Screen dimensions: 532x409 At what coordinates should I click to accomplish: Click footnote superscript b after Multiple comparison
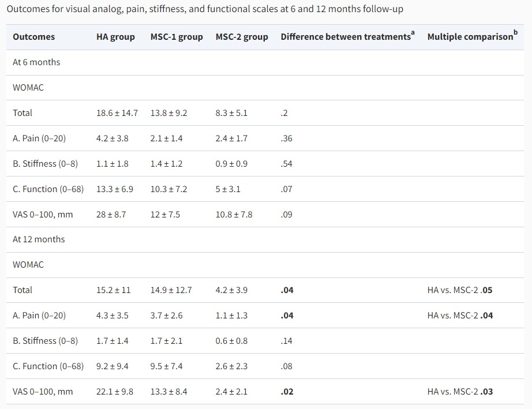(515, 33)
